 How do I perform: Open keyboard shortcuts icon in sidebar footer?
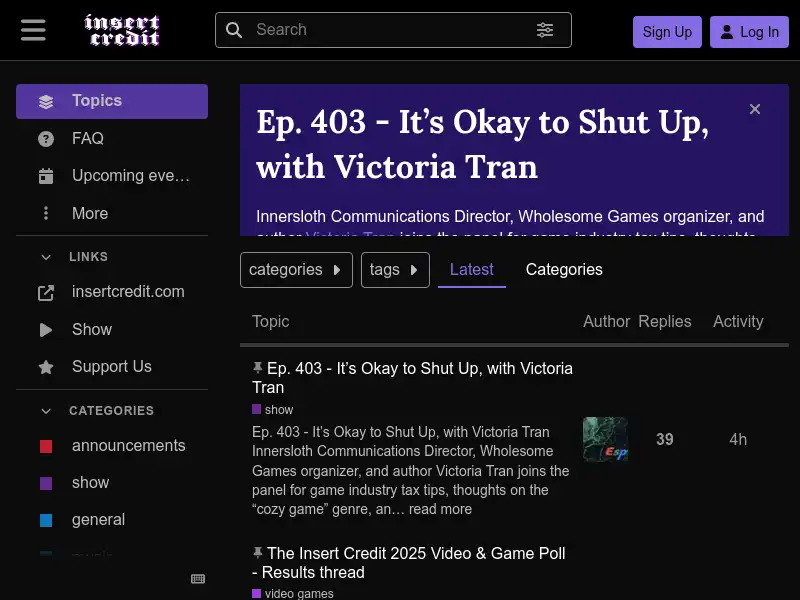coord(198,579)
